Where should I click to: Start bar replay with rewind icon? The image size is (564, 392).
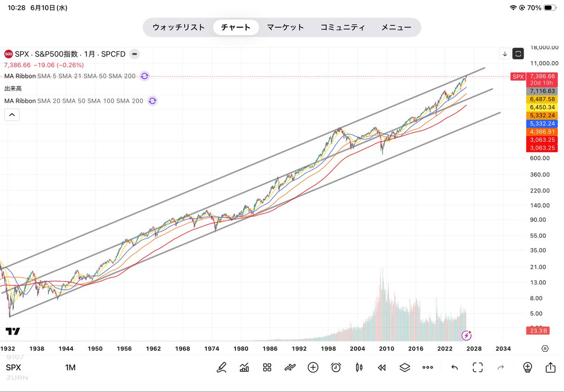coord(382,368)
